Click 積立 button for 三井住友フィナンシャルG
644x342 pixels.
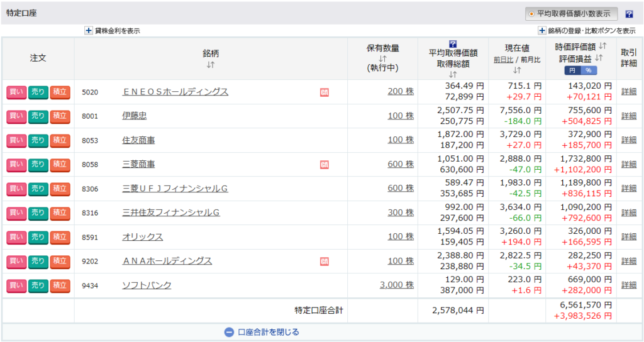pos(60,213)
